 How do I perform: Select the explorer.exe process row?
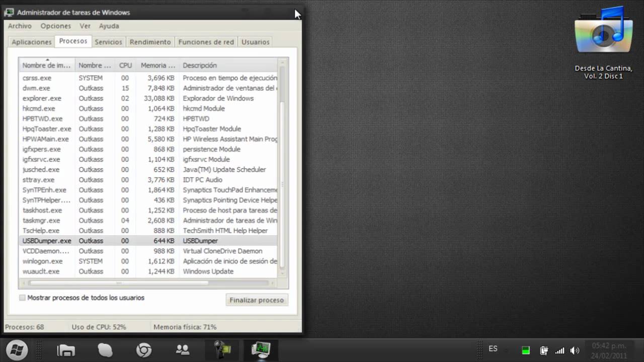pyautogui.click(x=148, y=98)
